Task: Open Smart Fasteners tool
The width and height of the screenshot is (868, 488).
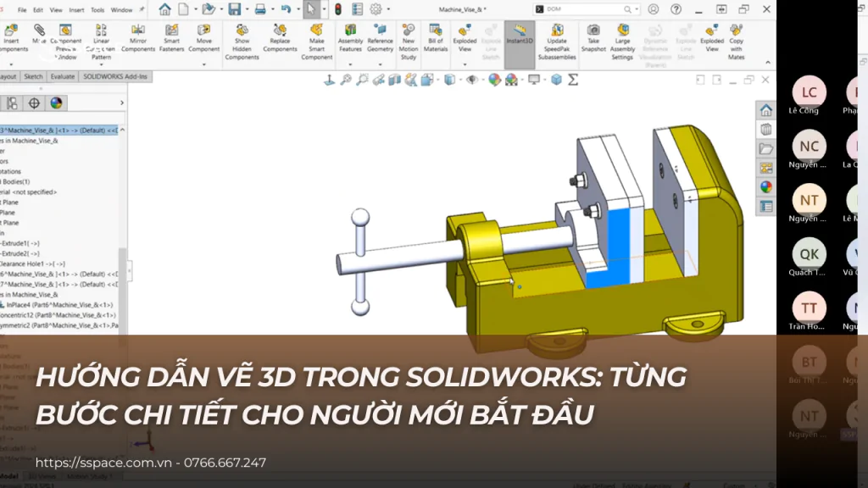Action: 171,38
